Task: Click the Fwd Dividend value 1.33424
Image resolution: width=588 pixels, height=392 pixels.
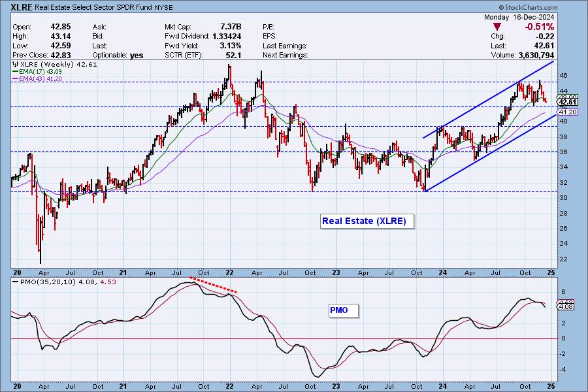Action: click(x=227, y=37)
